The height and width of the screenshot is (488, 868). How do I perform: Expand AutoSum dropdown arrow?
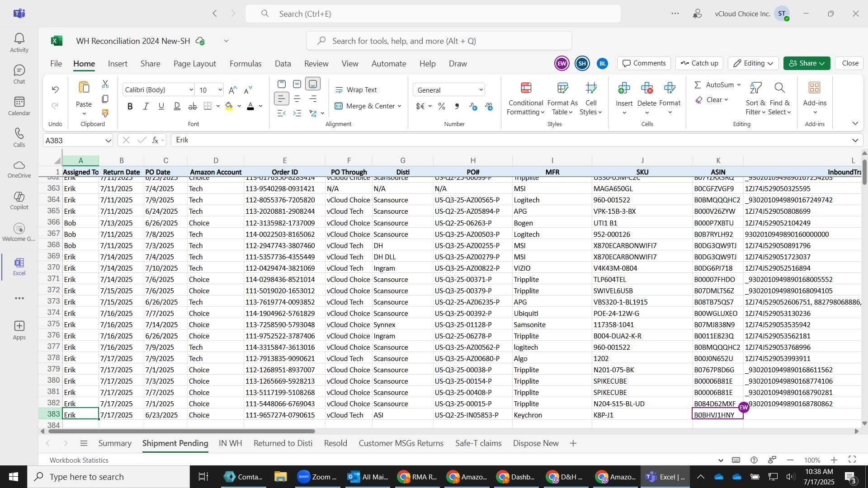pos(739,85)
